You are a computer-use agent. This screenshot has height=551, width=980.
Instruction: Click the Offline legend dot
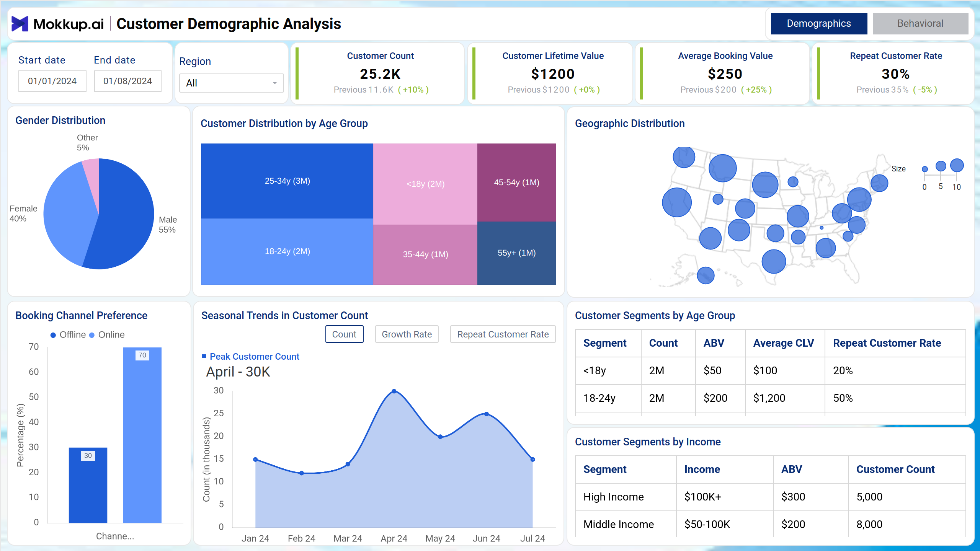click(x=53, y=335)
